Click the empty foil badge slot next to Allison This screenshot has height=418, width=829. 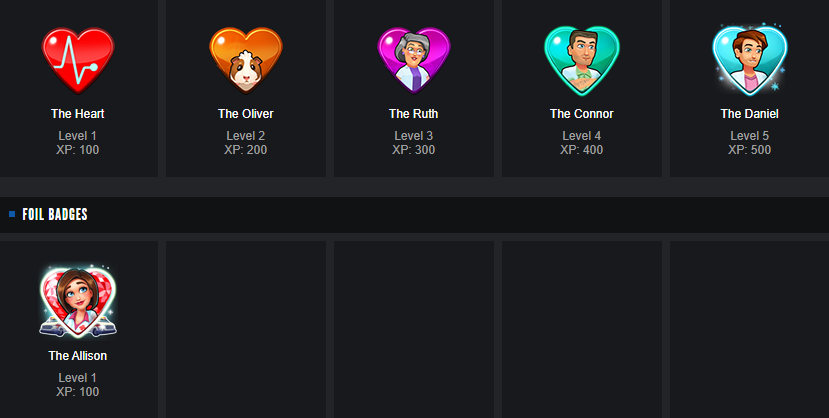(x=246, y=329)
